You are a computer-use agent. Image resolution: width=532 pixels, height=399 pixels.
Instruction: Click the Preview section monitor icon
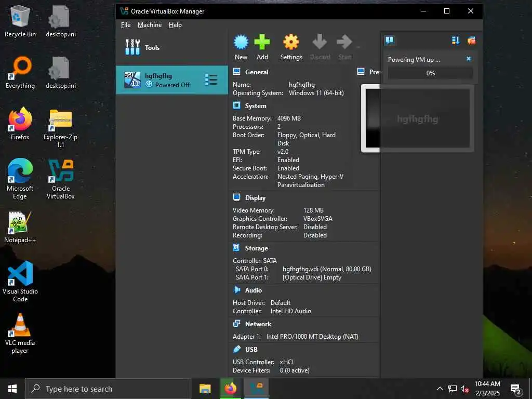click(x=361, y=72)
